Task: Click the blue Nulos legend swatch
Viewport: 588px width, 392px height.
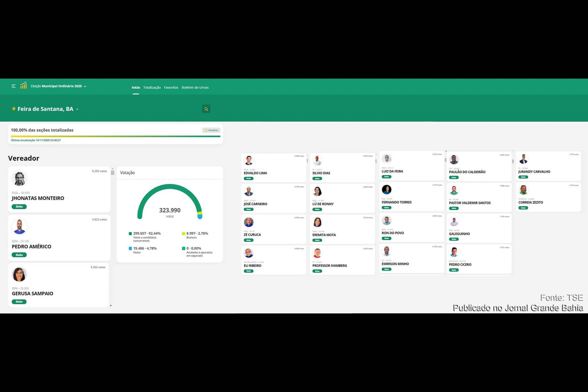Action: tap(130, 248)
